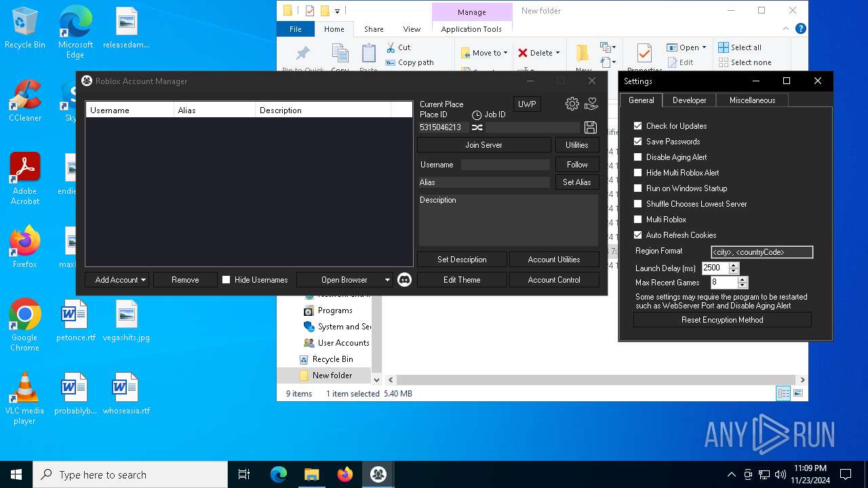Select releasedam... desktop image file

pos(126,28)
